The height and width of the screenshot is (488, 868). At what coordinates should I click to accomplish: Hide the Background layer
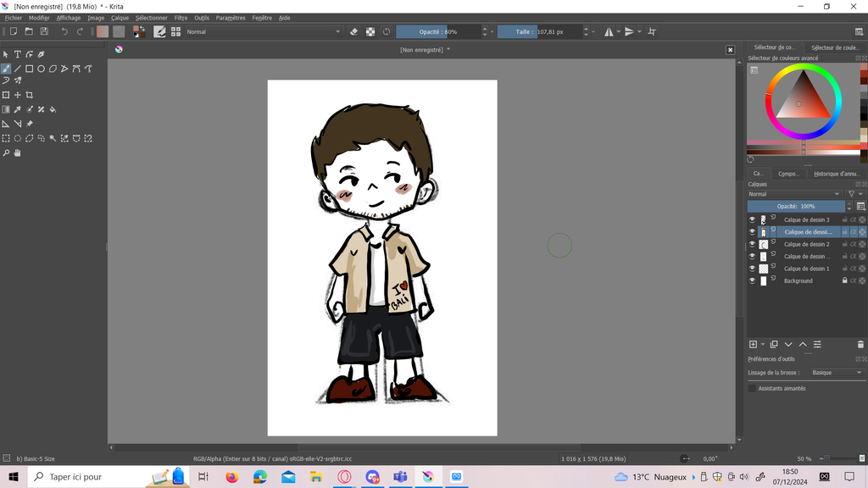tap(752, 280)
